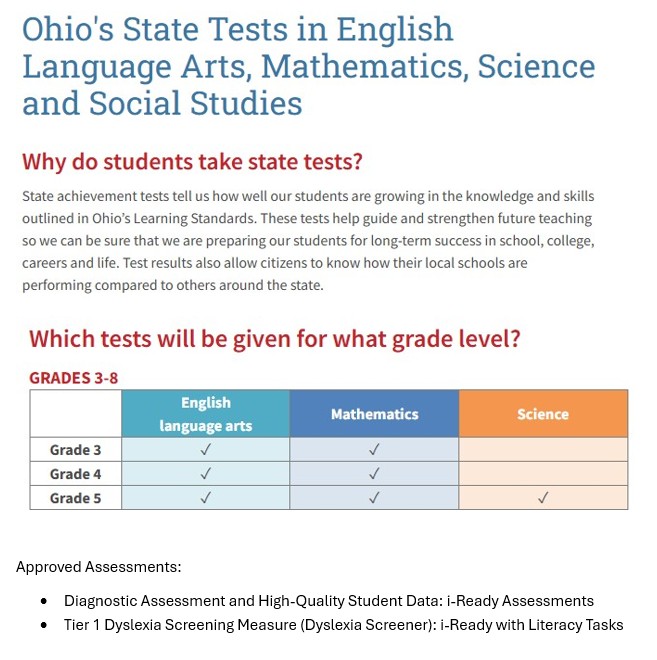The image size is (657, 660).
Task: Click the Tier 1 Dyslexia Screening Measure bullet
Action: (x=343, y=625)
